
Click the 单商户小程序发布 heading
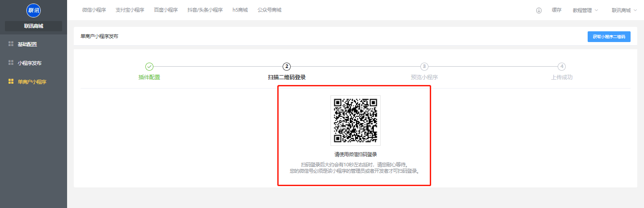[99, 36]
